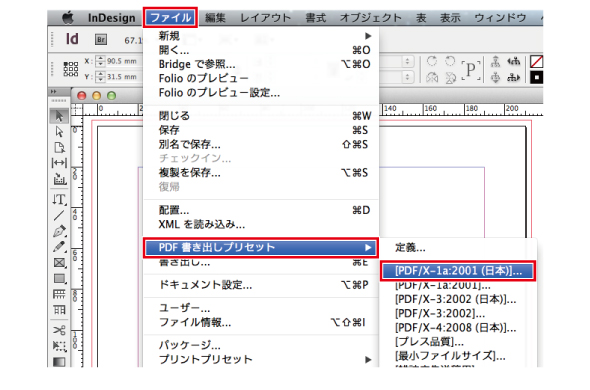Image resolution: width=590 pixels, height=390 pixels.
Task: Rotate 90 degrees counter-clockwise icon
Action: coord(450,61)
